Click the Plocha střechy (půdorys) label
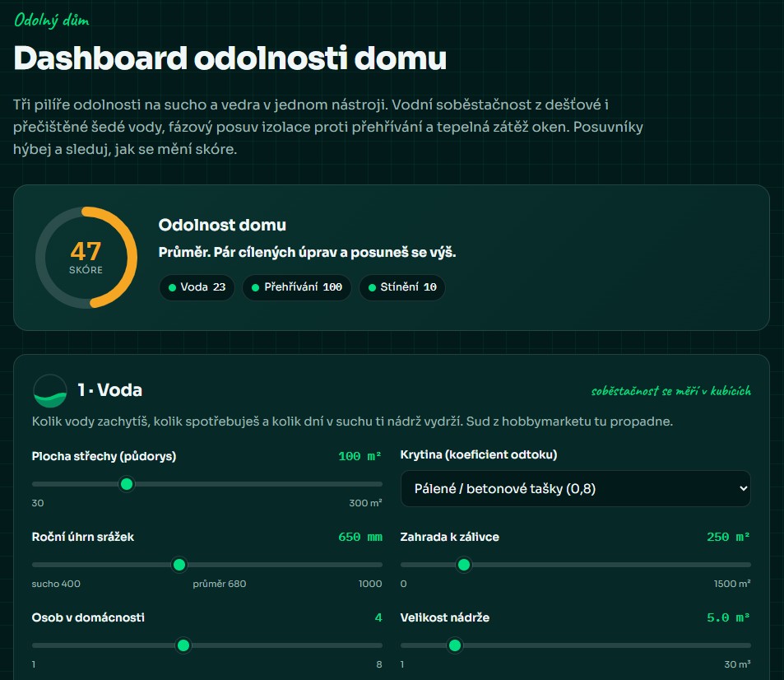Viewport: 784px width, 680px height. (x=104, y=456)
